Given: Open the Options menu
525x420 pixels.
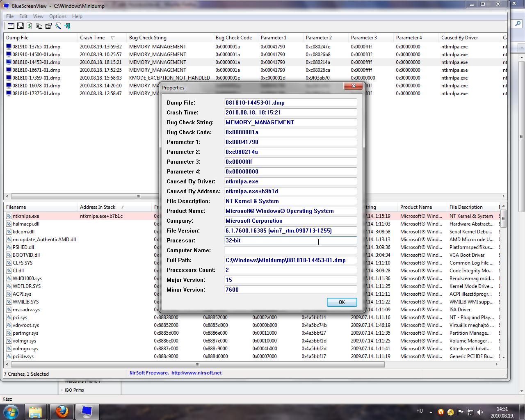Looking at the screenshot, I should (58, 16).
